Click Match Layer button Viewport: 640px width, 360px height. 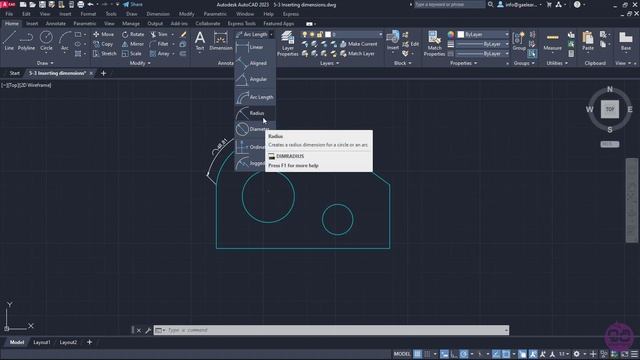pyautogui.click(x=357, y=53)
